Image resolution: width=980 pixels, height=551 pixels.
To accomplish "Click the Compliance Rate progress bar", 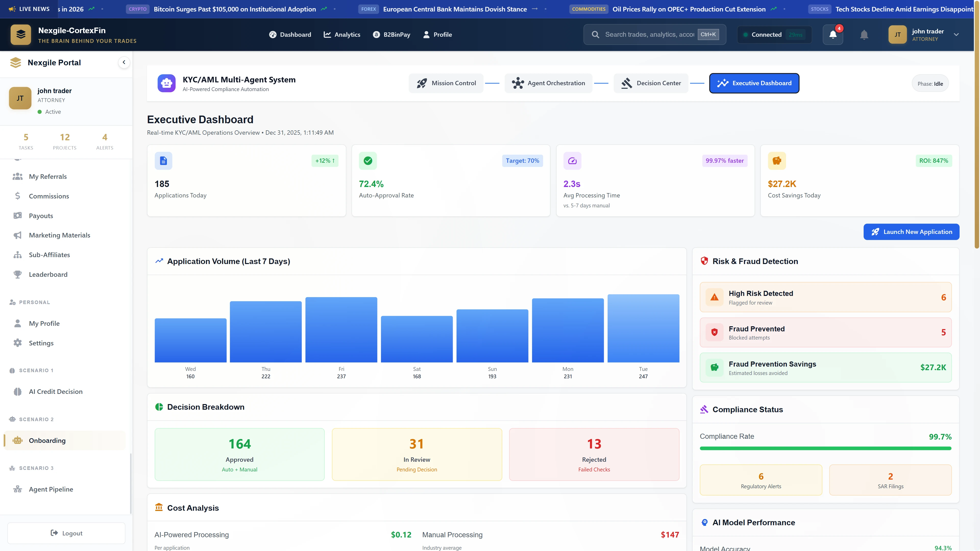I will 825,449.
